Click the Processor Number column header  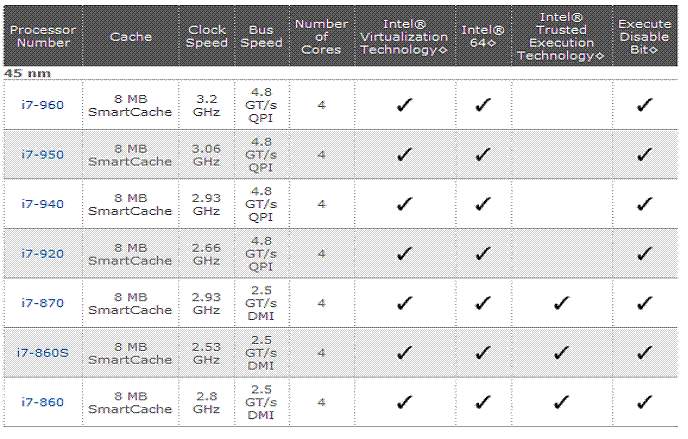(x=42, y=37)
